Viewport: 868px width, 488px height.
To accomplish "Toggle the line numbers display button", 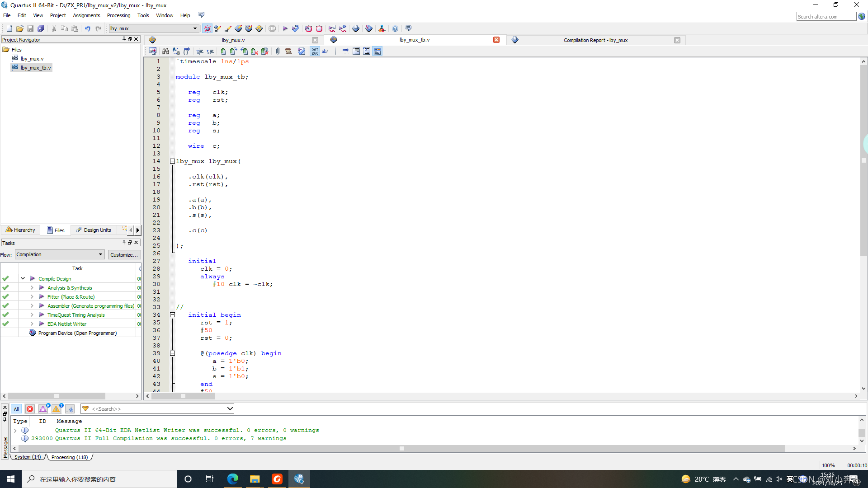I will (315, 51).
